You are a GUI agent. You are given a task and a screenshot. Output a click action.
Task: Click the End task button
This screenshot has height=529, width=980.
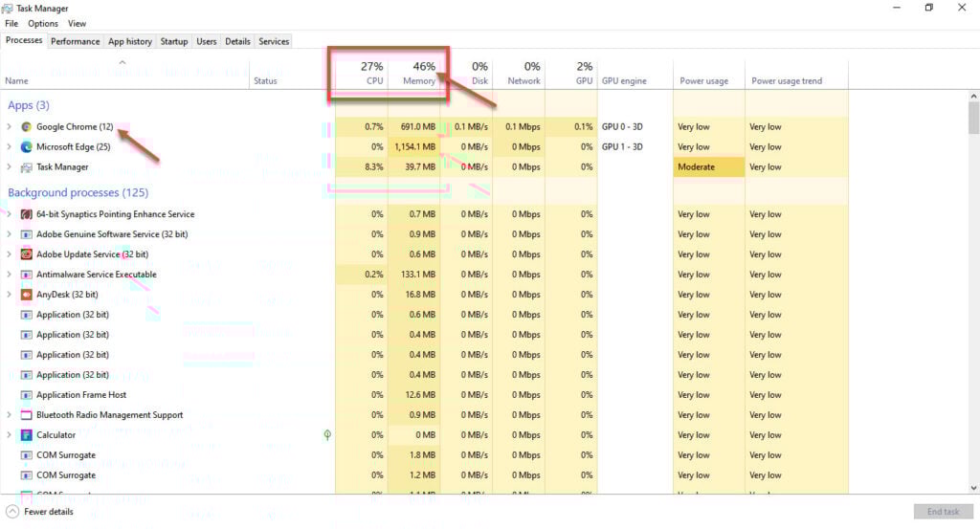tap(943, 512)
